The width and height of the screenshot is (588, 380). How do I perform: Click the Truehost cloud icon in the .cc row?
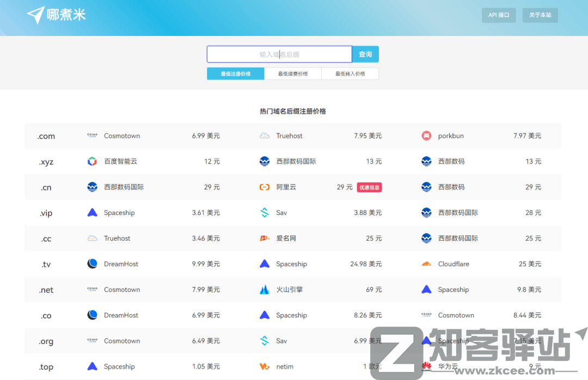[93, 238]
